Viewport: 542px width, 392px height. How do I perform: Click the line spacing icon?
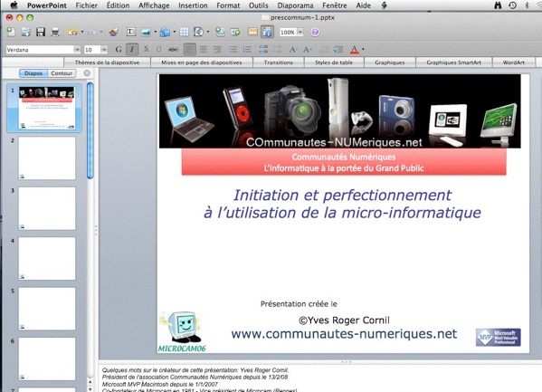263,50
